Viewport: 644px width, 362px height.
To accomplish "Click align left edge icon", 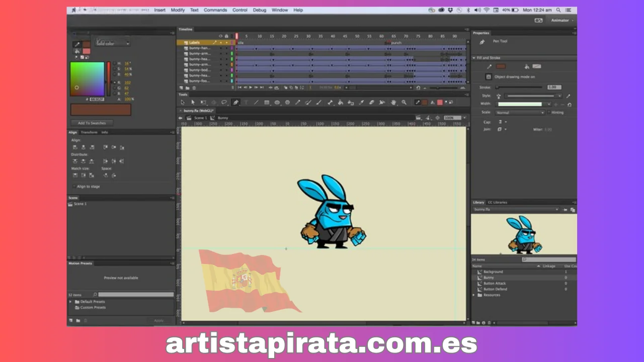I will pyautogui.click(x=75, y=147).
